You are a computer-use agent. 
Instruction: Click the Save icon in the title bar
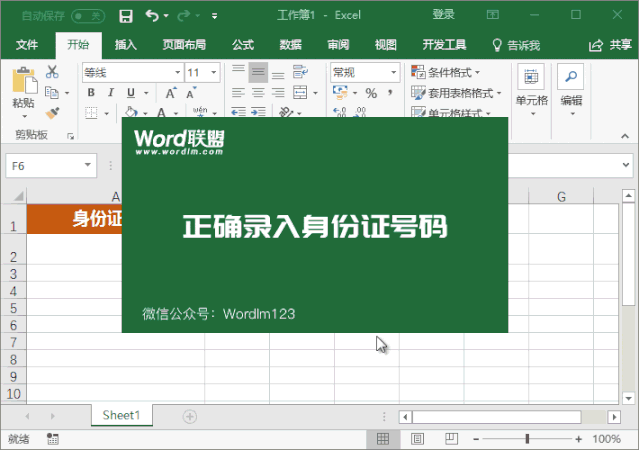(126, 15)
